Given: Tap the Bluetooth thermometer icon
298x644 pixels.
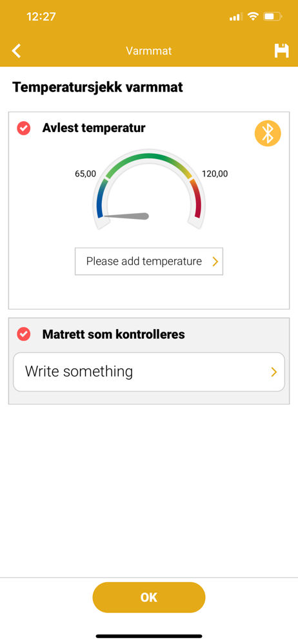Looking at the screenshot, I should (x=268, y=133).
